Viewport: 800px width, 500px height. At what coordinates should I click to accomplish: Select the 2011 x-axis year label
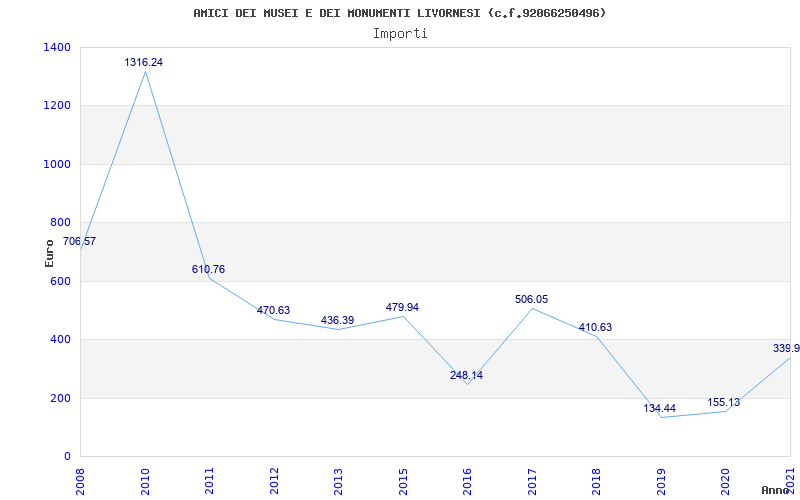click(210, 482)
